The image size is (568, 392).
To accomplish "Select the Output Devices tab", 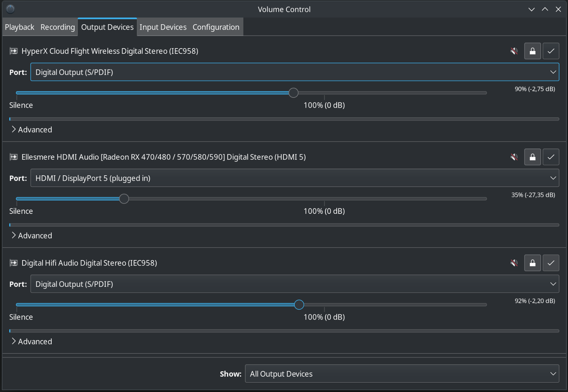I will point(107,27).
